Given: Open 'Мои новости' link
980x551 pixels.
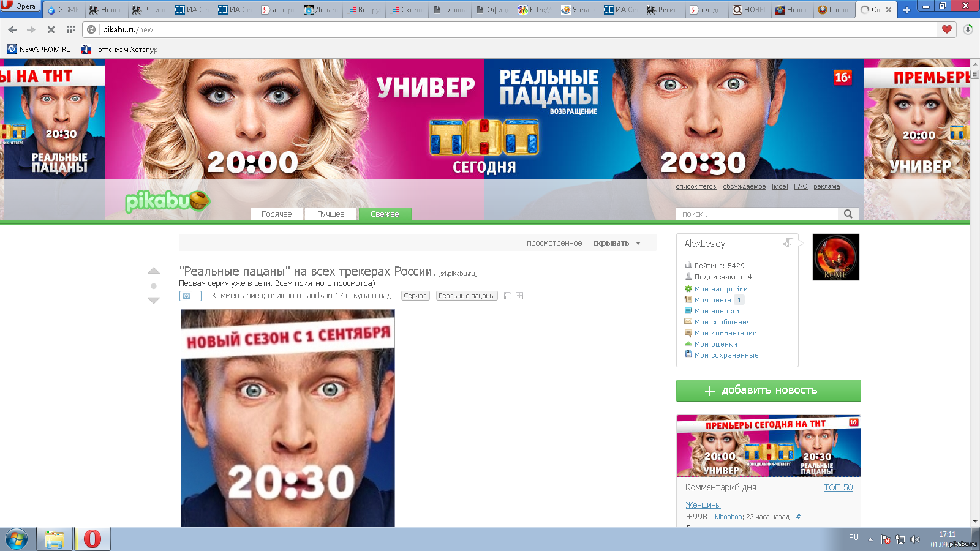Looking at the screenshot, I should 717,311.
